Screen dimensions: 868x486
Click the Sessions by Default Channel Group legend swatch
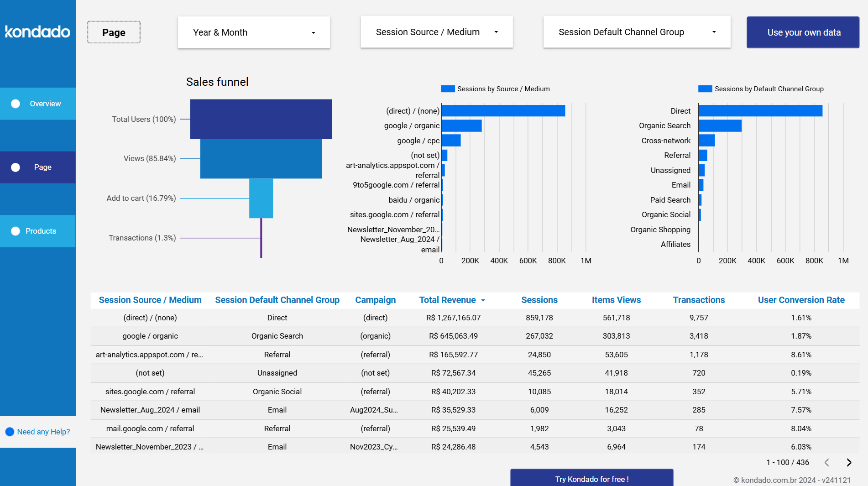(x=705, y=89)
